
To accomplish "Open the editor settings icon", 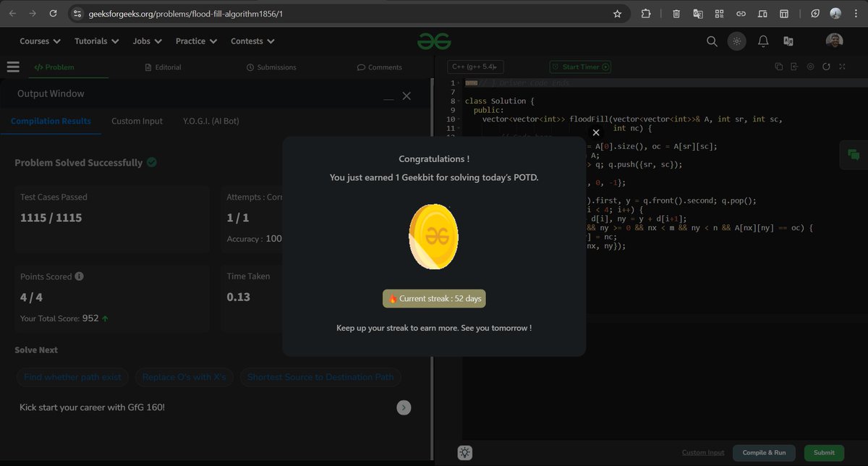I will click(810, 67).
